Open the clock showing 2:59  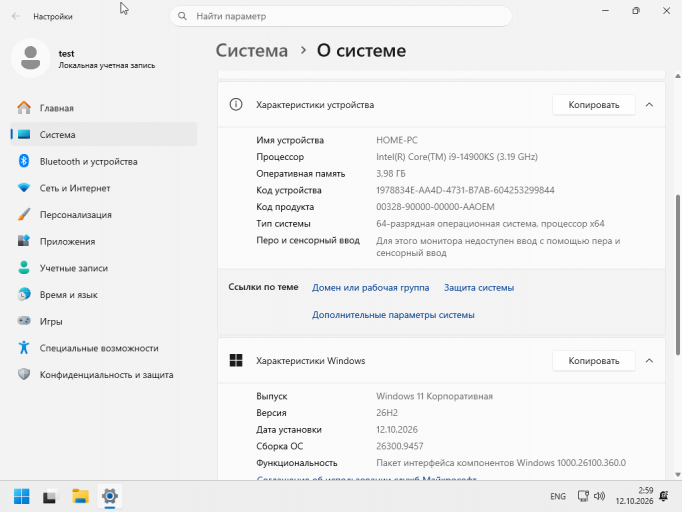634,496
